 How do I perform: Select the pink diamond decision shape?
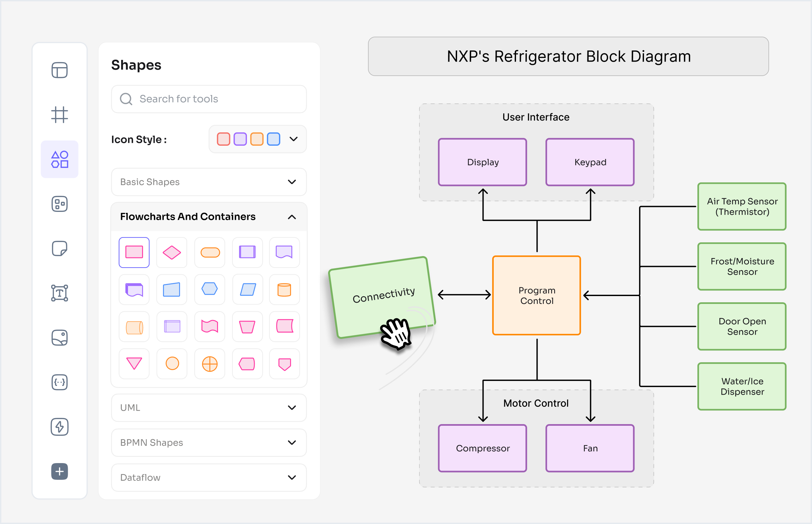172,253
